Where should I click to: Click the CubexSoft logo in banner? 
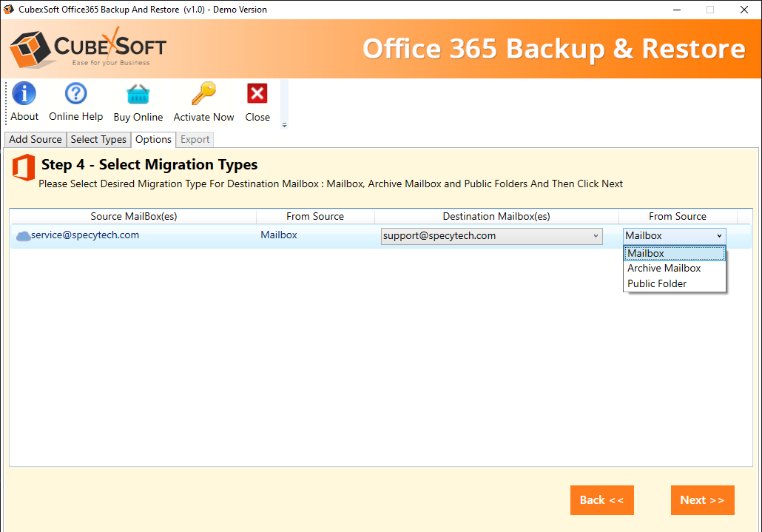(88, 49)
